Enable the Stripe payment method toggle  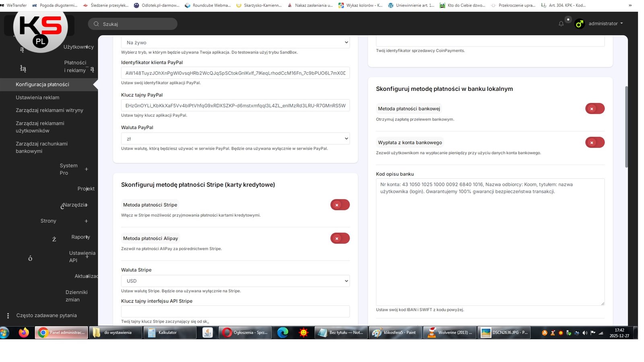click(x=340, y=205)
